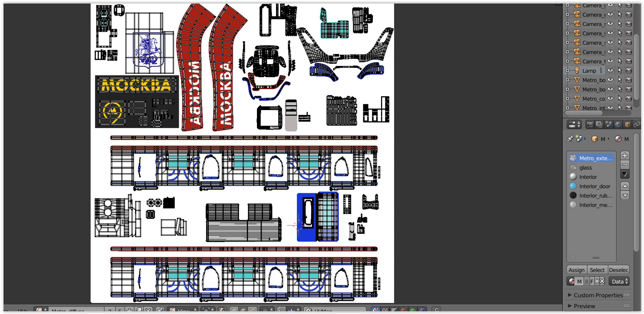Open the Render Layers properties tab
Viewport: 644px width, 314px height.
coord(599,124)
